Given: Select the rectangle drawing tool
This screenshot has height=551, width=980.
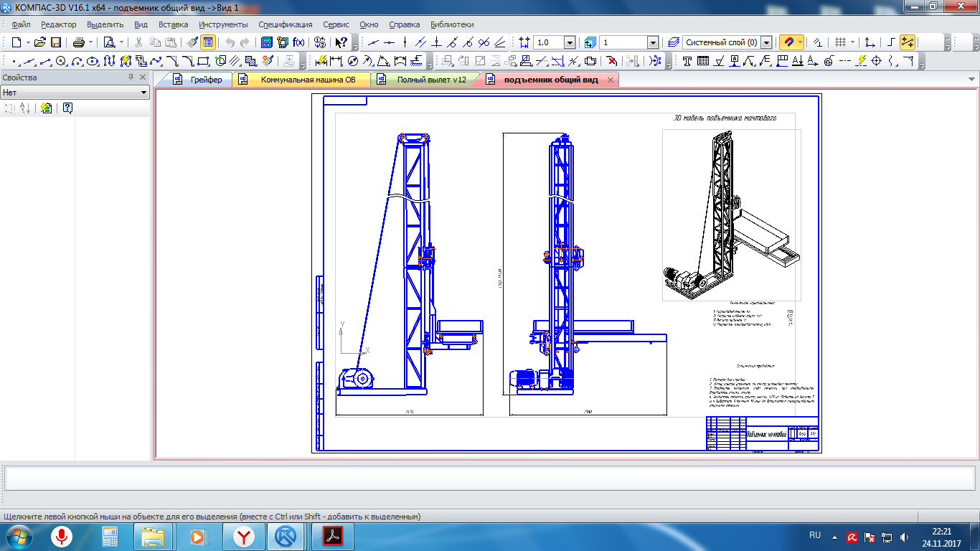Looking at the screenshot, I should click(203, 61).
